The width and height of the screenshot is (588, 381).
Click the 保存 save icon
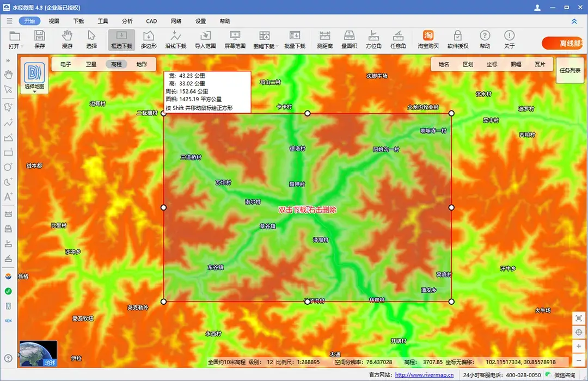pyautogui.click(x=39, y=40)
